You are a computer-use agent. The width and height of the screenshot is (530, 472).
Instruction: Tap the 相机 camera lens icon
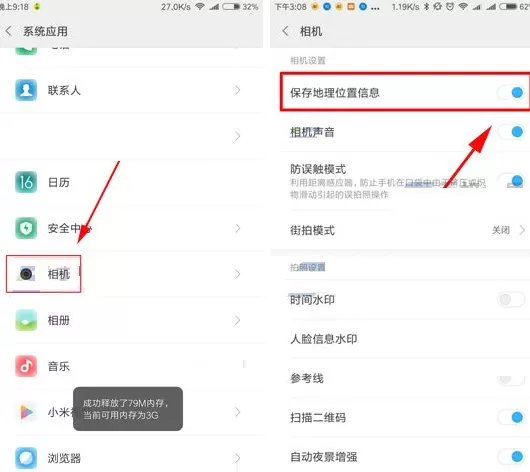click(x=26, y=274)
